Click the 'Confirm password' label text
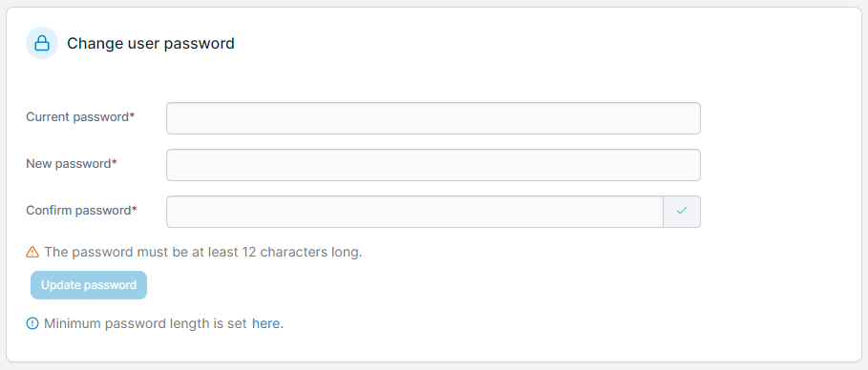Viewport: 868px width, 370px height. (x=78, y=210)
